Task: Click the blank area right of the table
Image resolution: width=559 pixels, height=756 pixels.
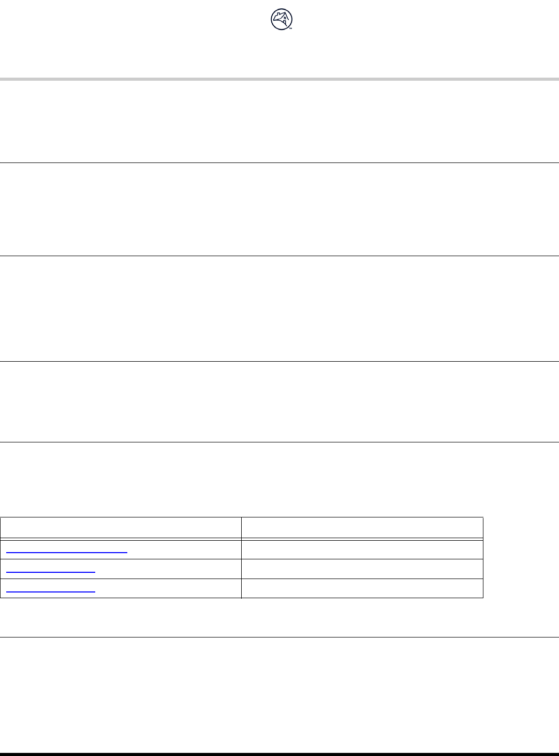Action: pyautogui.click(x=520, y=558)
